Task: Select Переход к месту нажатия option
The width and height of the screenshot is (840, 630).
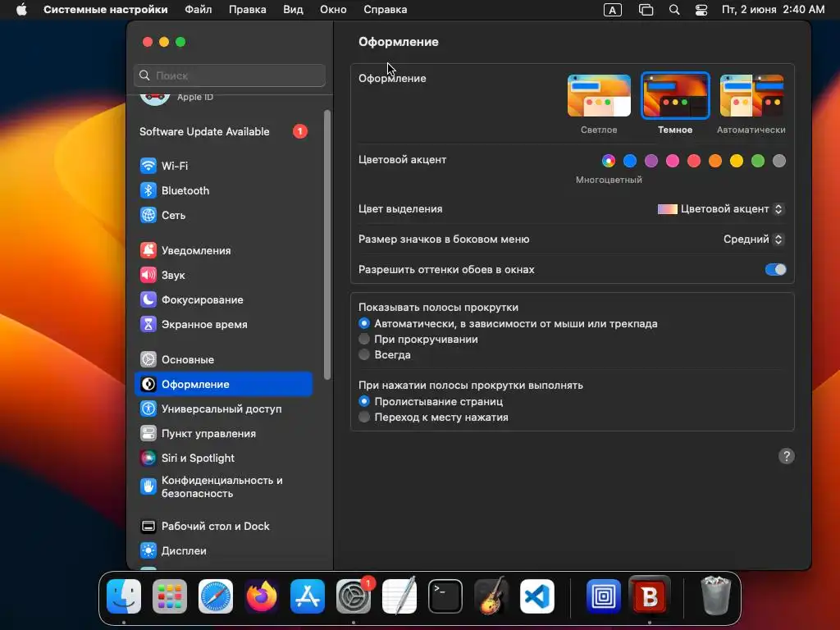Action: point(363,417)
